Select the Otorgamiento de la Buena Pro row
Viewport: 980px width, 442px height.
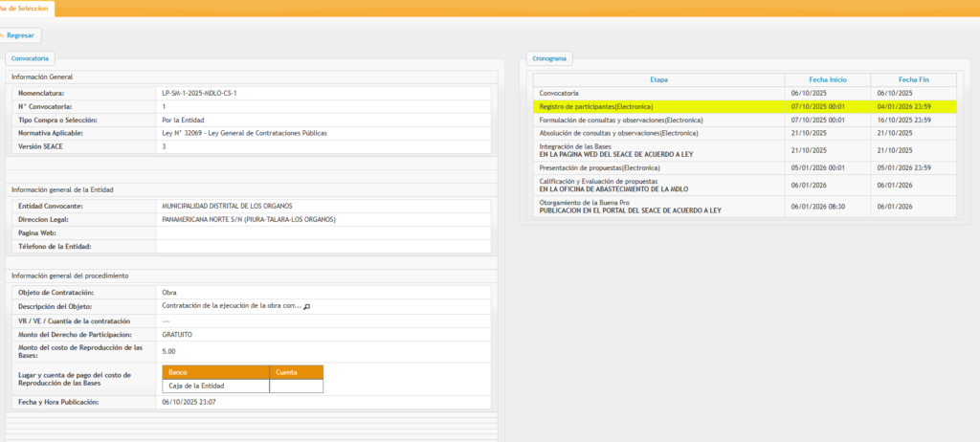[658, 207]
